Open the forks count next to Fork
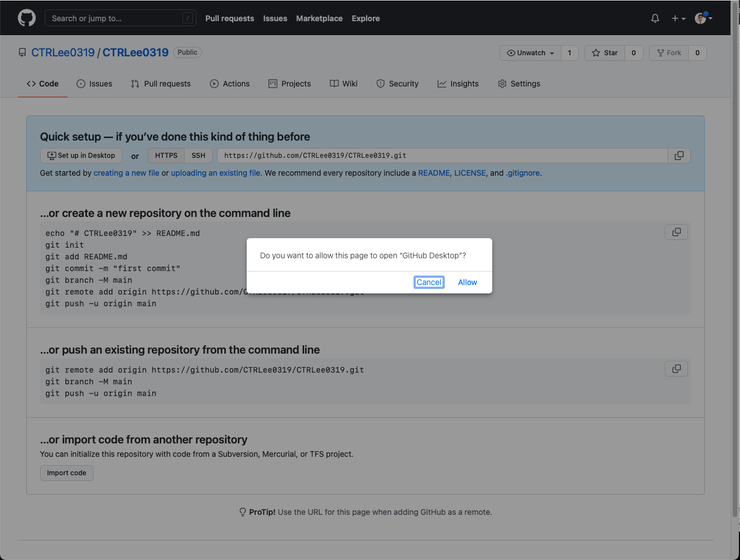The height and width of the screenshot is (560, 740). coord(698,53)
